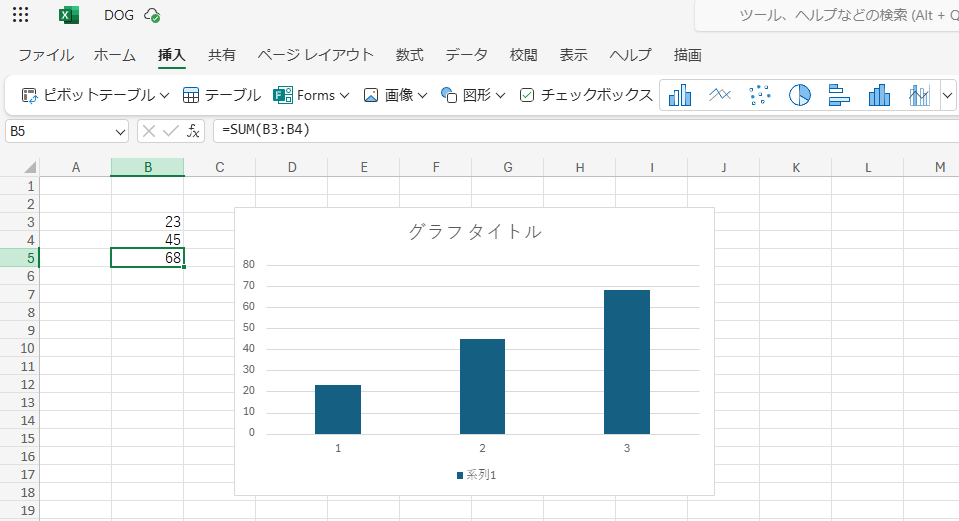Insert a column chart from chart gallery
This screenshot has height=521, width=959.
pos(680,95)
